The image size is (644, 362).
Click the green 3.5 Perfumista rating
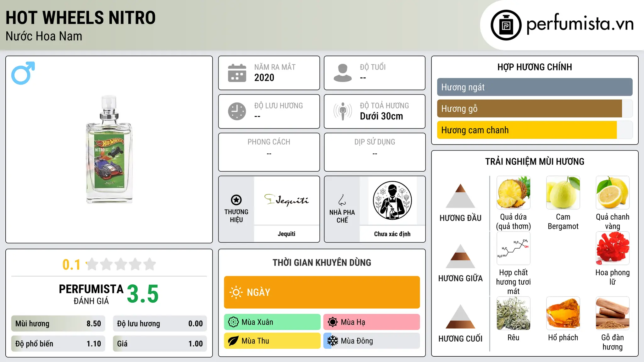pos(143,294)
